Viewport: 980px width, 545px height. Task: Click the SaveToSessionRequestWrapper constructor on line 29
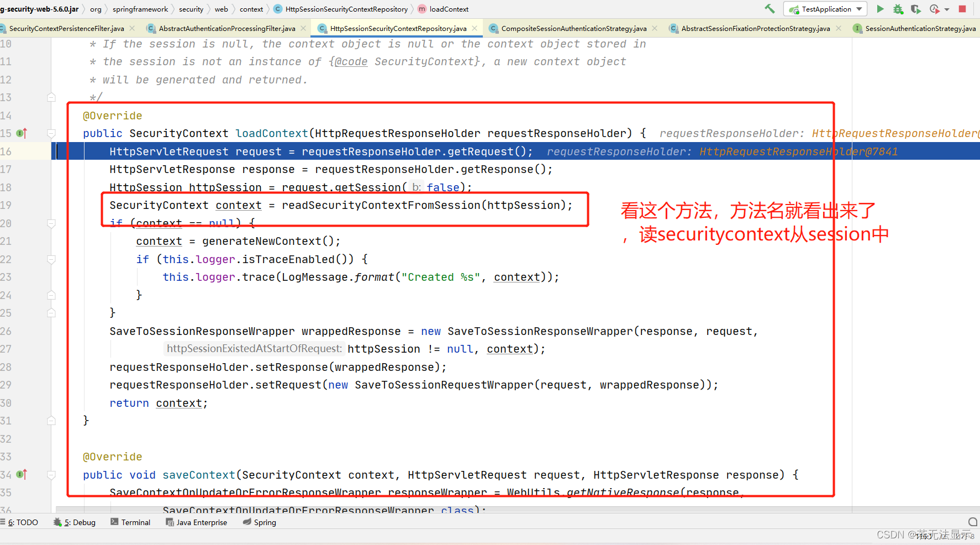point(444,385)
